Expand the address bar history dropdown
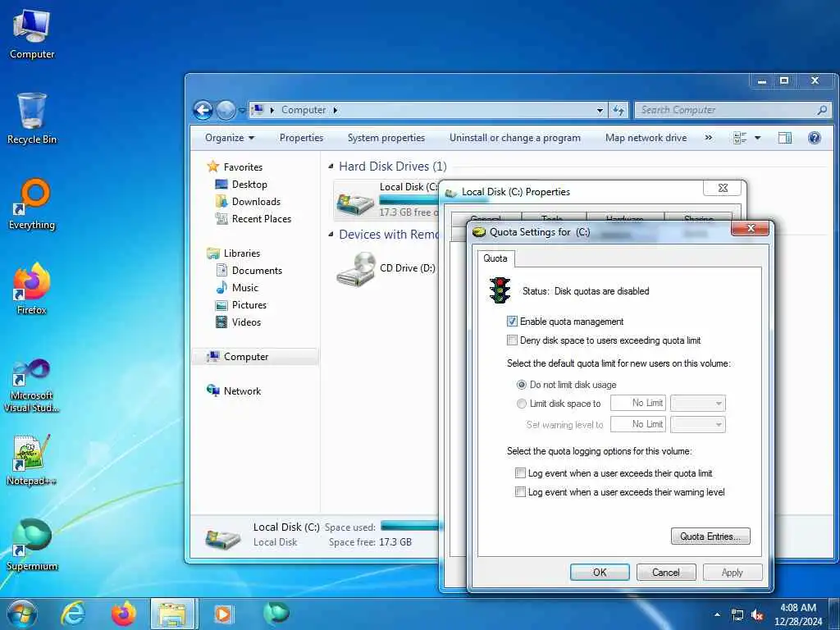Viewport: 840px width, 630px height. pyautogui.click(x=600, y=111)
